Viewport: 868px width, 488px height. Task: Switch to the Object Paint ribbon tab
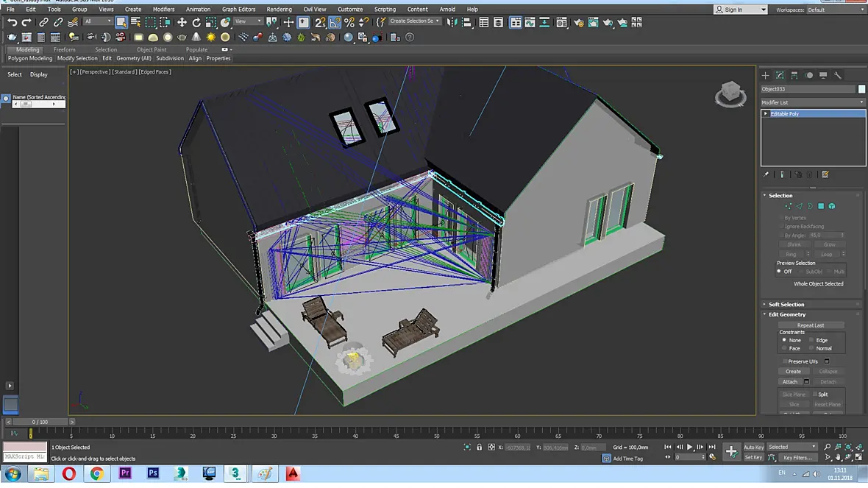click(x=151, y=49)
